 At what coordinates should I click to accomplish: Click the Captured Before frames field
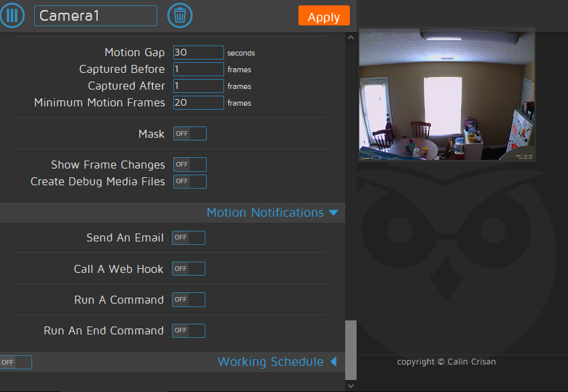[198, 69]
